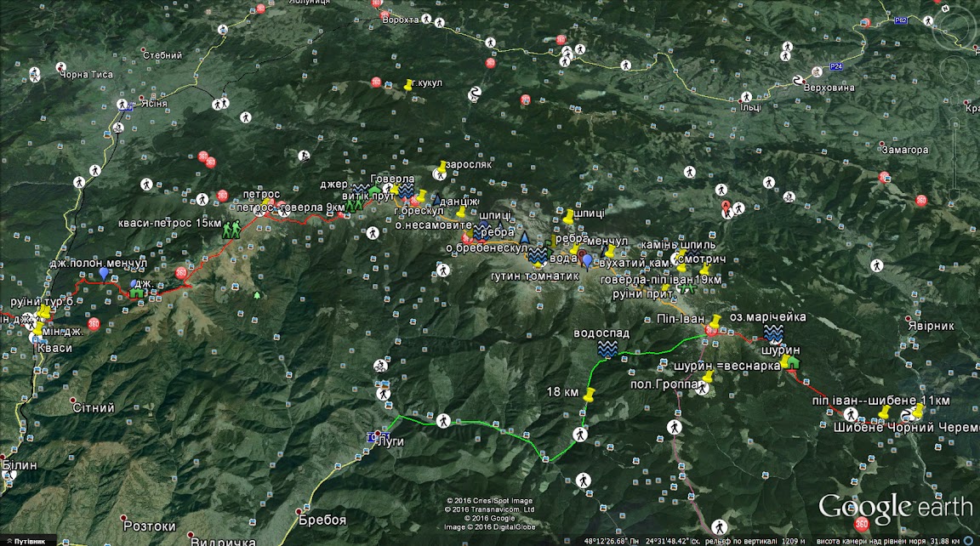Click the Ворохта town label
The height and width of the screenshot is (546, 980).
[x=401, y=20]
